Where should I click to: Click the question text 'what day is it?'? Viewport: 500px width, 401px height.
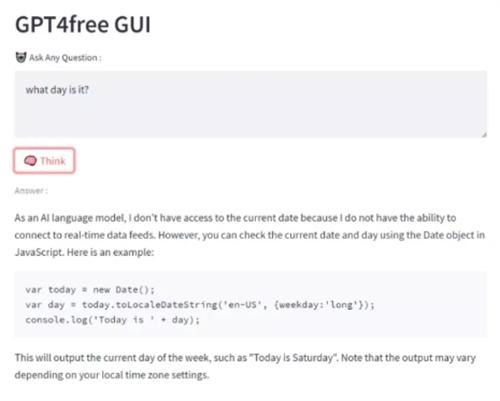[57, 90]
